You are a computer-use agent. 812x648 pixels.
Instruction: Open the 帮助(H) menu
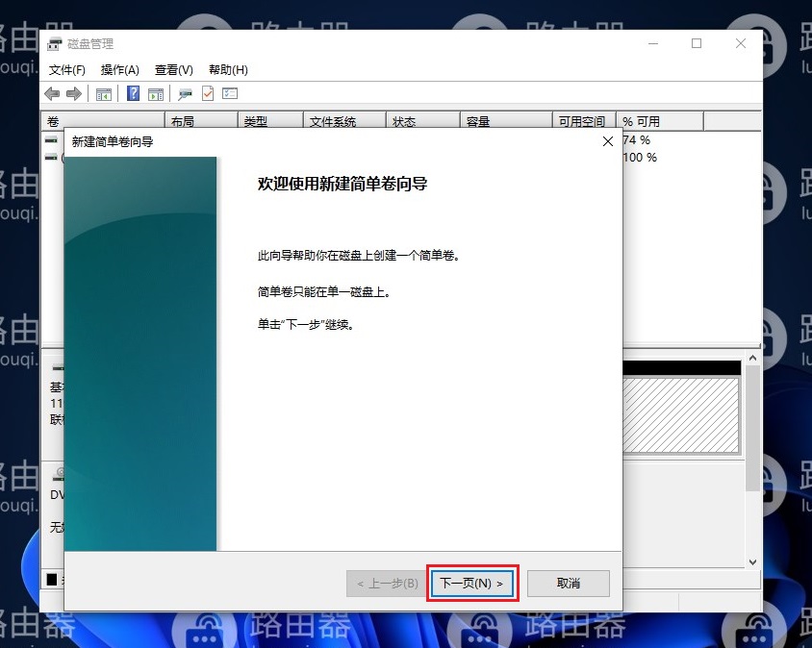(228, 70)
